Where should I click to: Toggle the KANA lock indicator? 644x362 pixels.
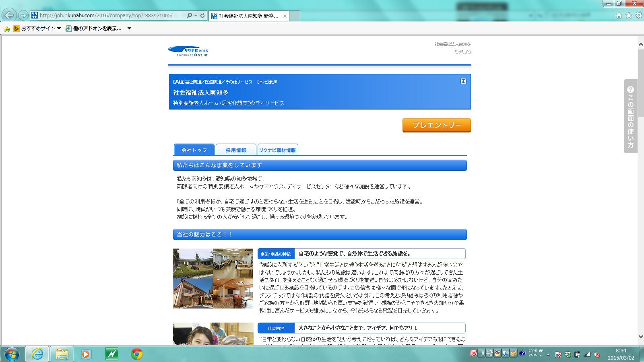[533, 356]
